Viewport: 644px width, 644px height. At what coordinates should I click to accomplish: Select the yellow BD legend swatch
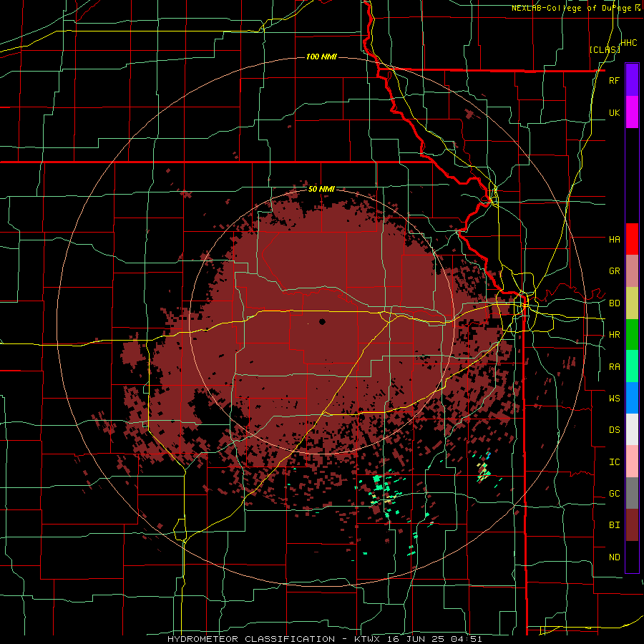632,303
